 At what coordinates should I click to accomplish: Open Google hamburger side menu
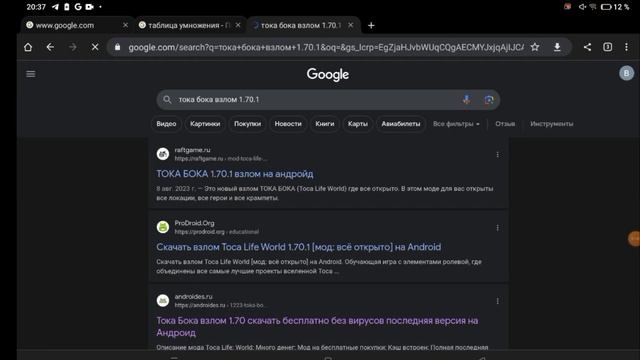(x=31, y=74)
